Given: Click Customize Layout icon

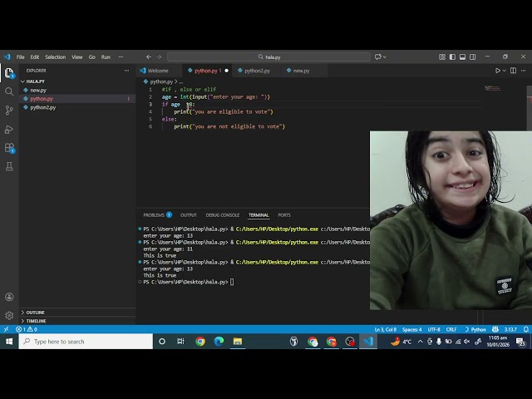Looking at the screenshot, I should pos(442,57).
